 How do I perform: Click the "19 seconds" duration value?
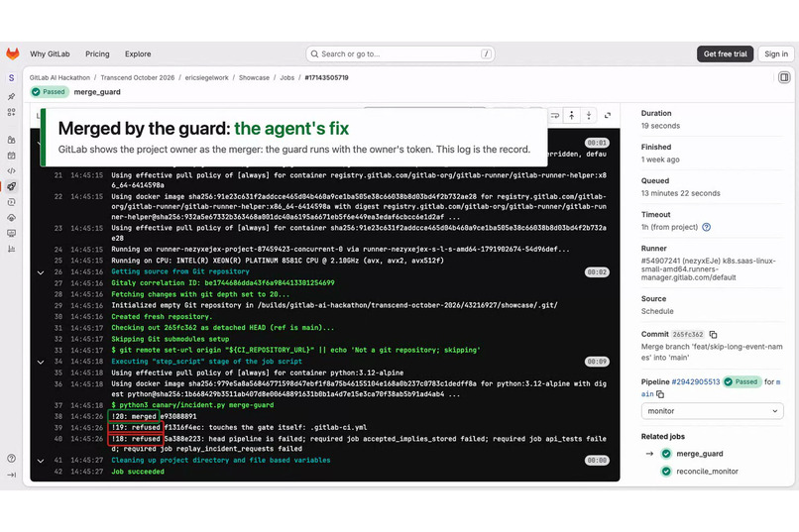(660, 126)
